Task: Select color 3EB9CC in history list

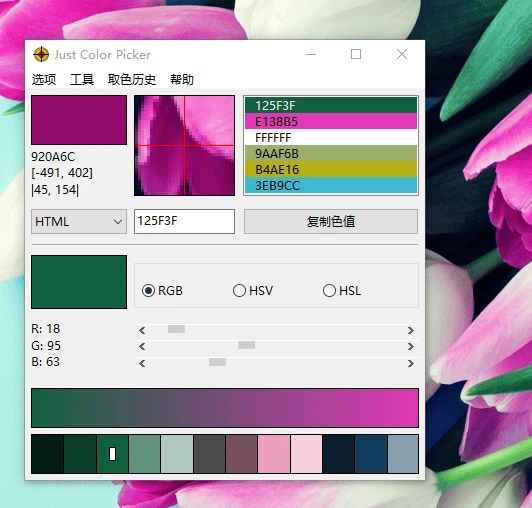Action: [x=331, y=185]
